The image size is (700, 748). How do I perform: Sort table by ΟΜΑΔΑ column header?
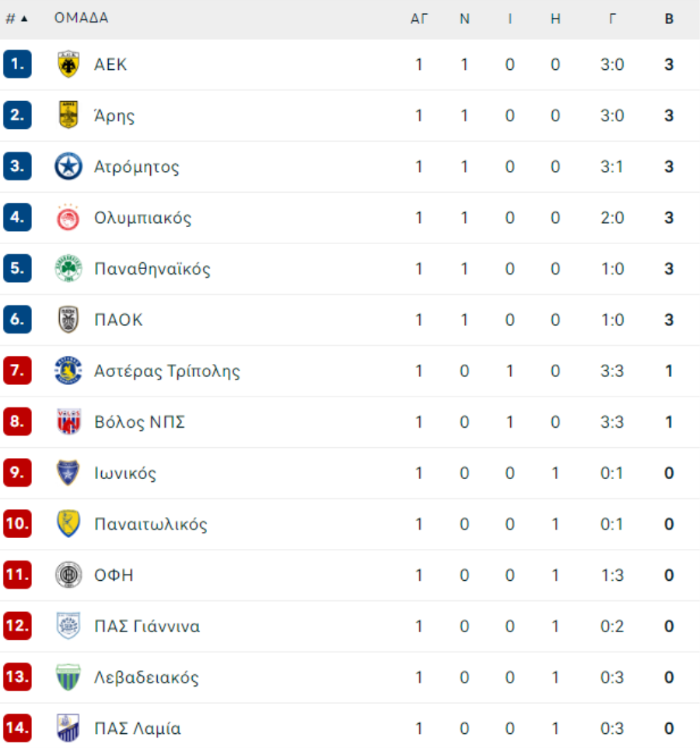tap(81, 18)
